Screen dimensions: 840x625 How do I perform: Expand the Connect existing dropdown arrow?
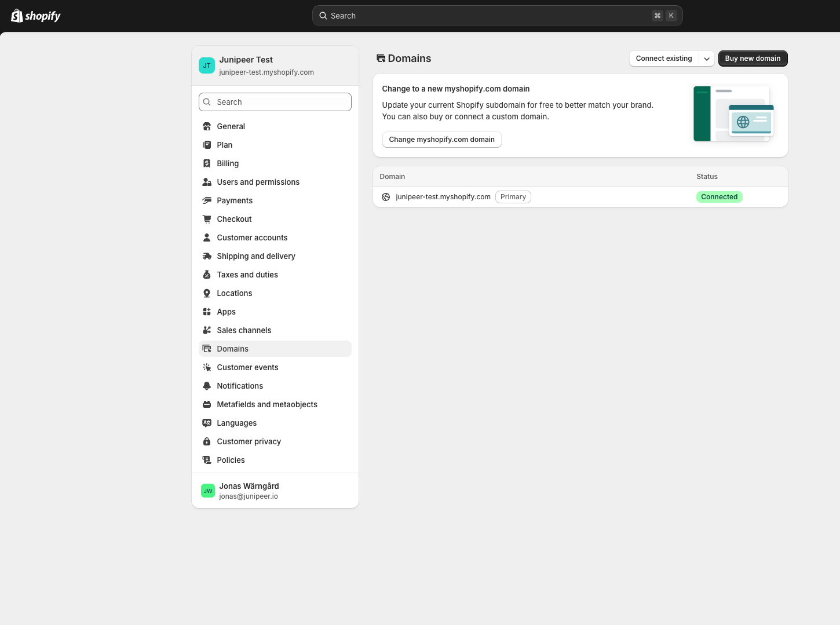[707, 59]
